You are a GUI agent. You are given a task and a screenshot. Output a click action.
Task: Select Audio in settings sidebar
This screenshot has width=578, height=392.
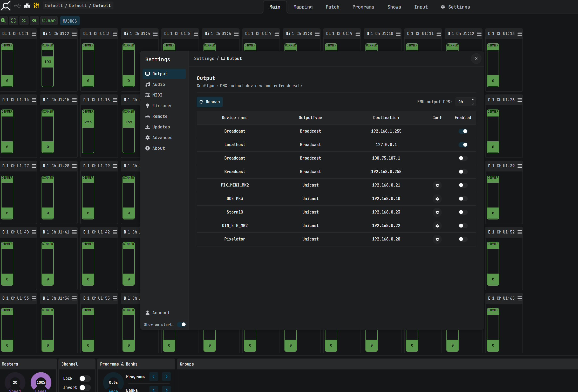[x=164, y=85]
